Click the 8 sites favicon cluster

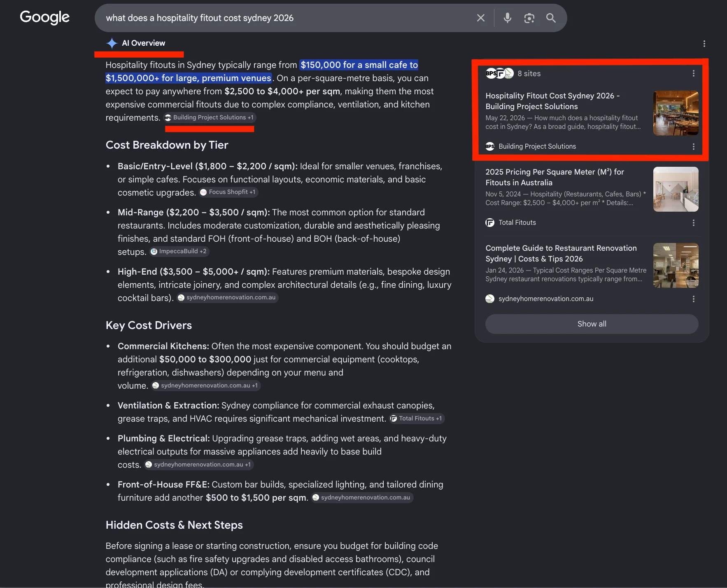[x=500, y=73]
